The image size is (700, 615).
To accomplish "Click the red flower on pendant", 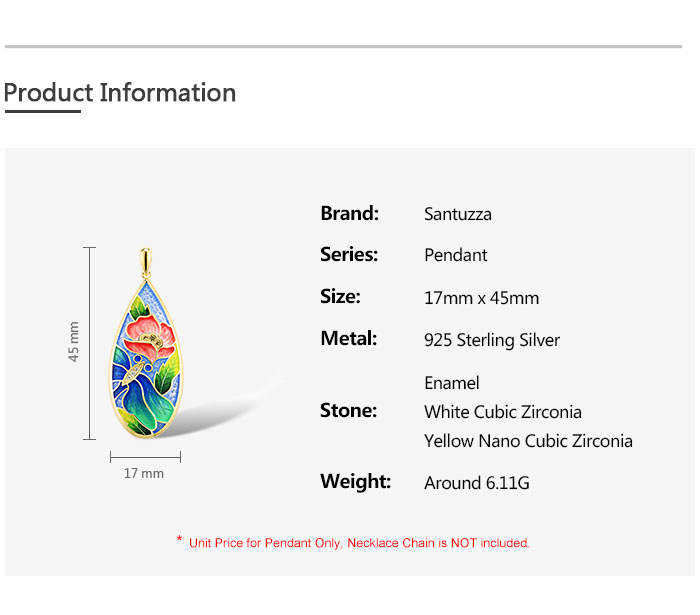I will coord(149,337).
